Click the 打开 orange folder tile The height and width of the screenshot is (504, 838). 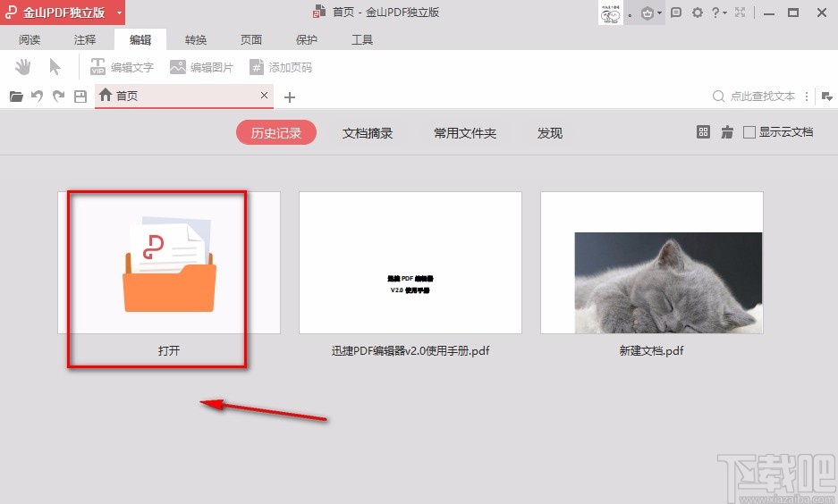(x=169, y=263)
